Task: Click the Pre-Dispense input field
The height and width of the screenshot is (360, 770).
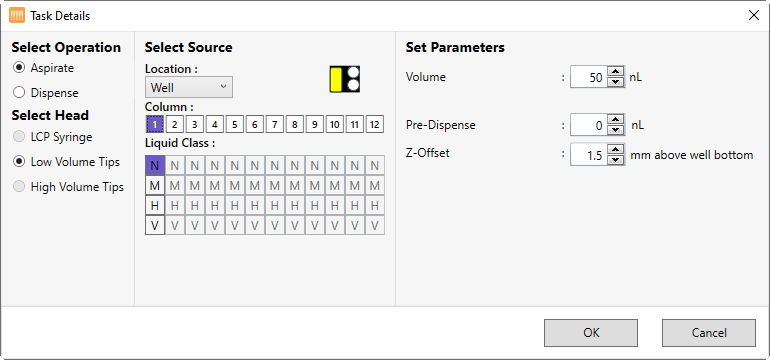Action: click(588, 125)
